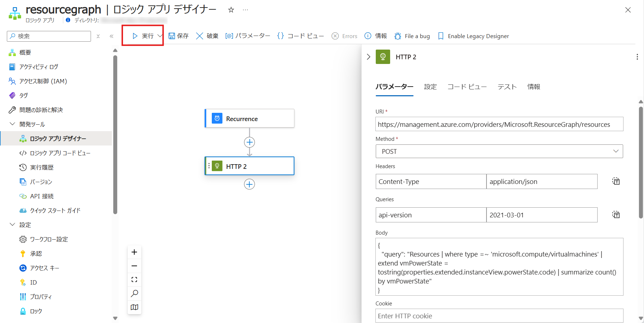This screenshot has height=323, width=644.
Task: Collapse the 設定 section
Action: point(12,225)
